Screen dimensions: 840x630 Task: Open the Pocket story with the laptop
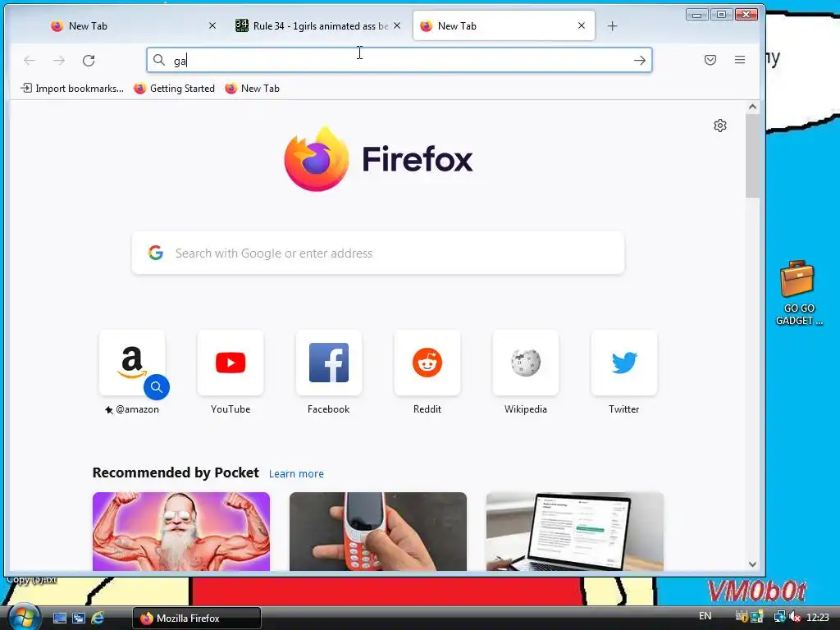575,532
